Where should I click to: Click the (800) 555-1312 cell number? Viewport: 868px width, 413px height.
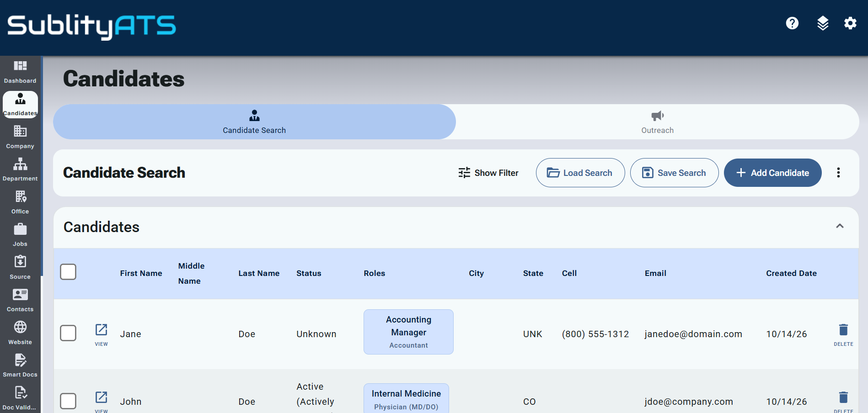point(595,334)
